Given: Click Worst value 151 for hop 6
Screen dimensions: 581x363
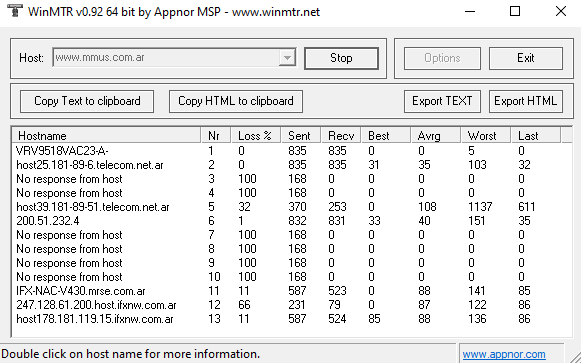Looking at the screenshot, I should [477, 221].
